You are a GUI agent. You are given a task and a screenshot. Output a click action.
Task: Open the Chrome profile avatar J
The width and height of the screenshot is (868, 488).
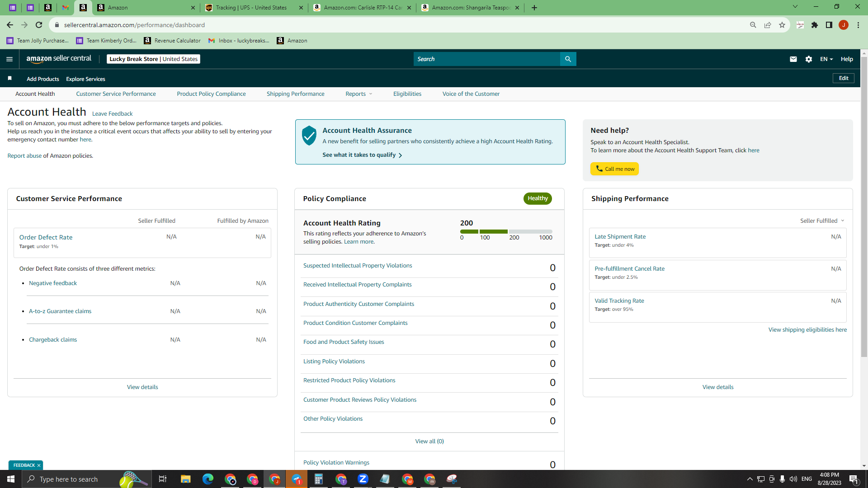click(844, 25)
